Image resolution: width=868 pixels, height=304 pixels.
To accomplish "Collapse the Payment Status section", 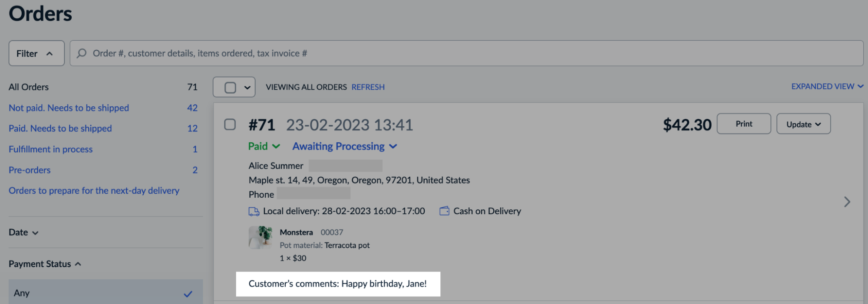I will (45, 264).
